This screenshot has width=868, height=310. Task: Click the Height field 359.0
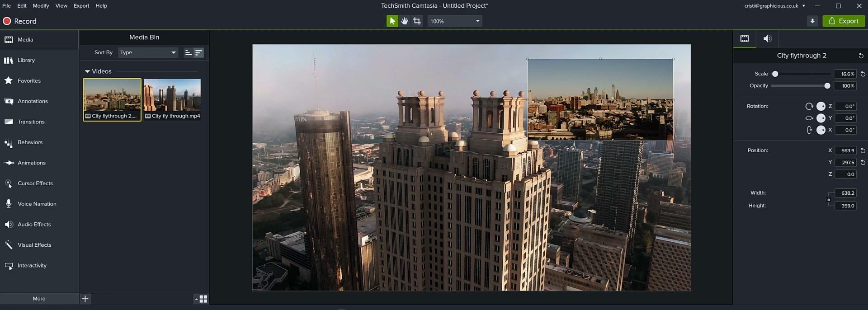(845, 206)
